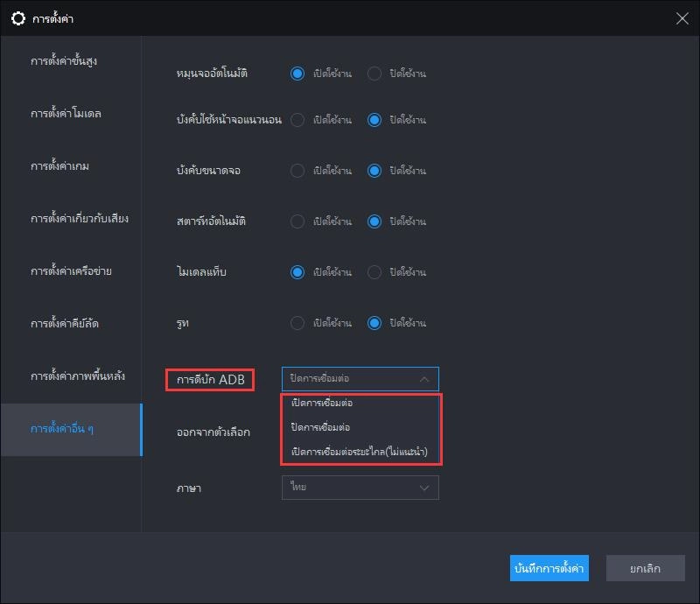The height and width of the screenshot is (604, 700).
Task: Enable บังคับขนาดจอ option
Action: [297, 171]
